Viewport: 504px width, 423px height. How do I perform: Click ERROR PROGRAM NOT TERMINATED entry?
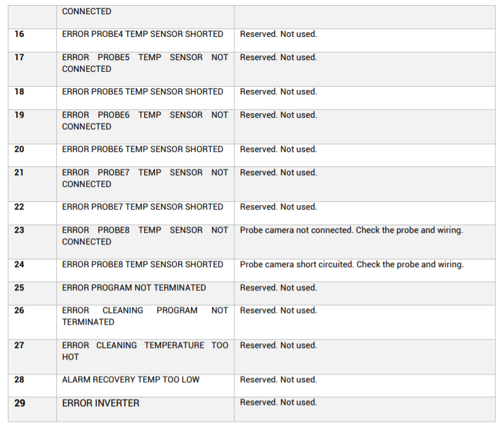click(134, 288)
